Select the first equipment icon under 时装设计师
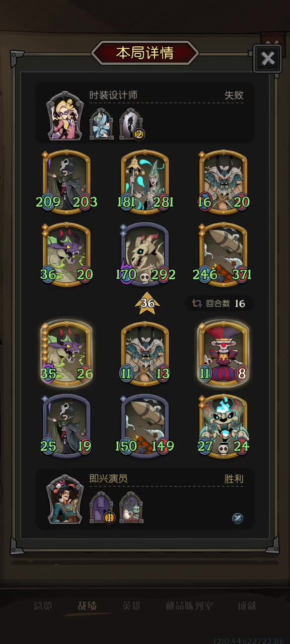This screenshot has height=644, width=290. [102, 123]
